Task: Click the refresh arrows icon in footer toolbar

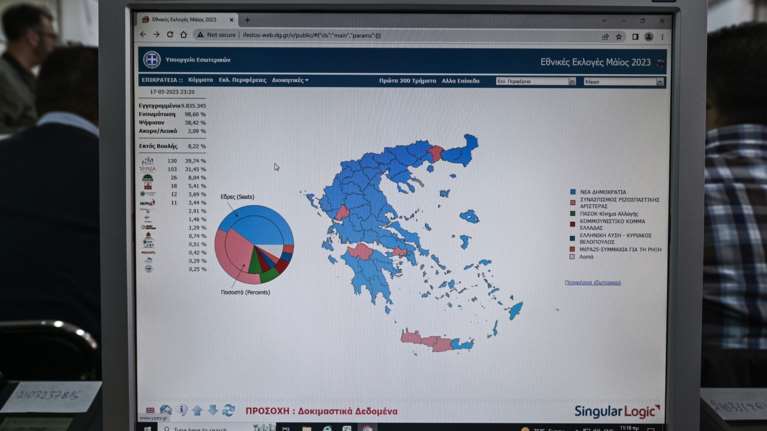Action: (x=228, y=410)
